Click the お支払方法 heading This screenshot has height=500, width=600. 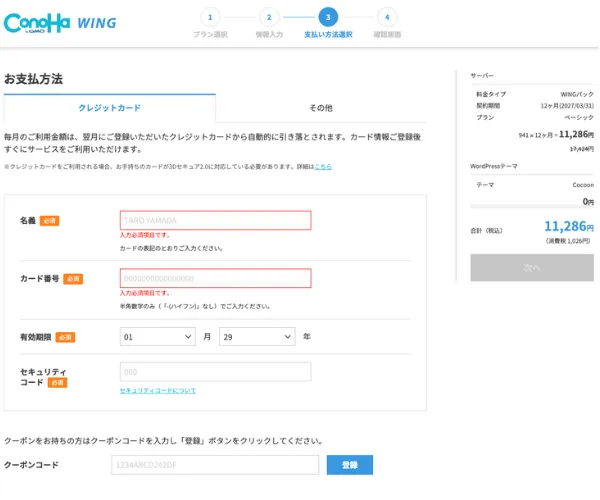click(34, 79)
